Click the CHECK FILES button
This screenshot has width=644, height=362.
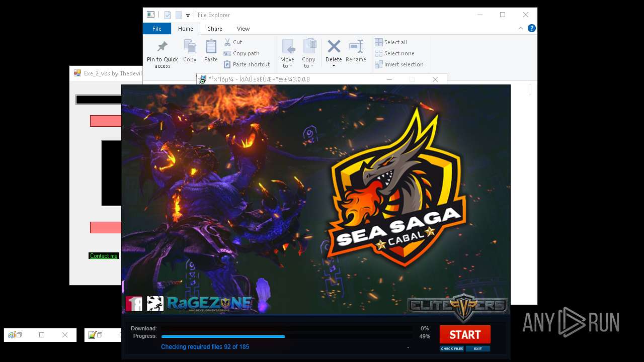click(x=452, y=348)
